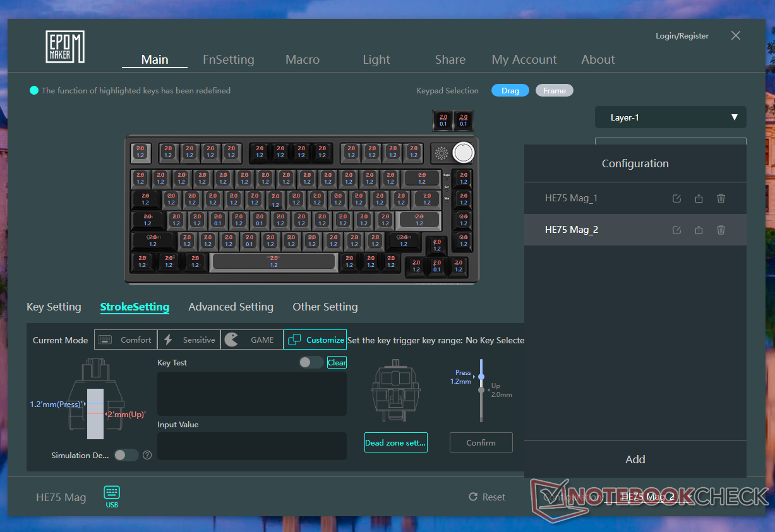Open Dead zone settings

[396, 442]
